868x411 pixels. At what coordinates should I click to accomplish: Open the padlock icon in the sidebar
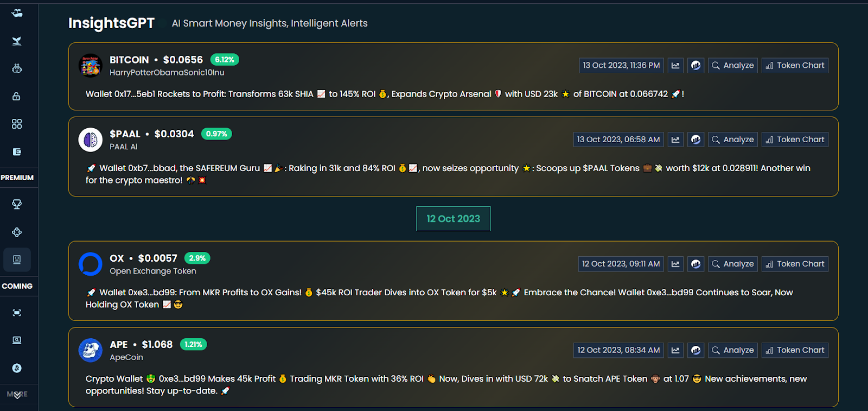click(x=17, y=96)
